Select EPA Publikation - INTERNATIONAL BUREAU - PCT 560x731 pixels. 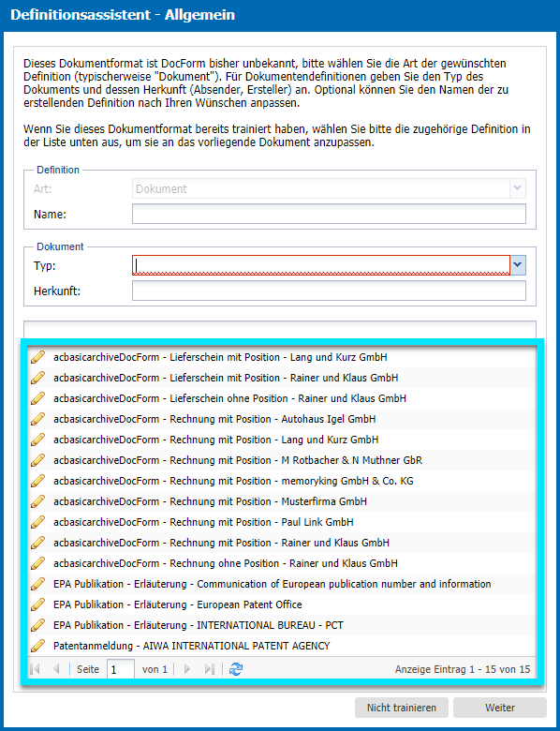pyautogui.click(x=281, y=625)
